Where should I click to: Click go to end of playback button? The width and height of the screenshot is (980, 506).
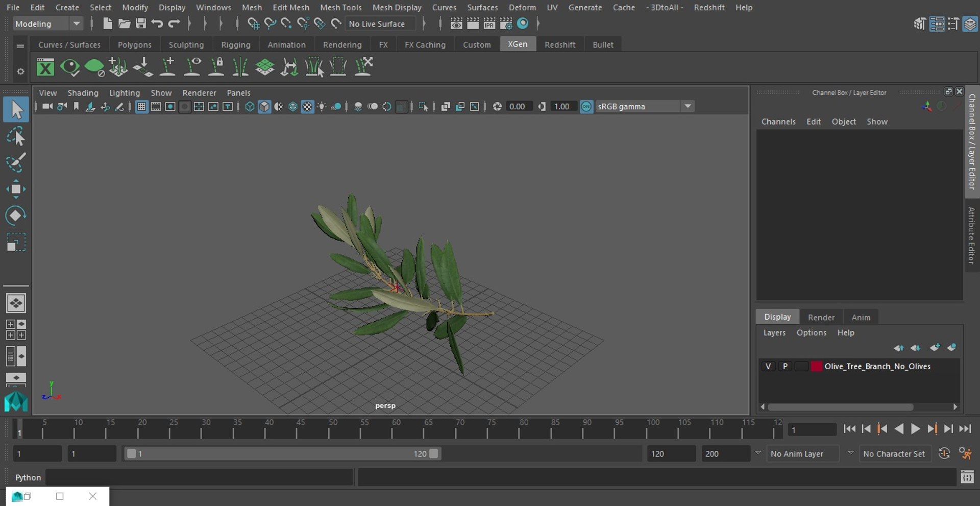pos(965,429)
